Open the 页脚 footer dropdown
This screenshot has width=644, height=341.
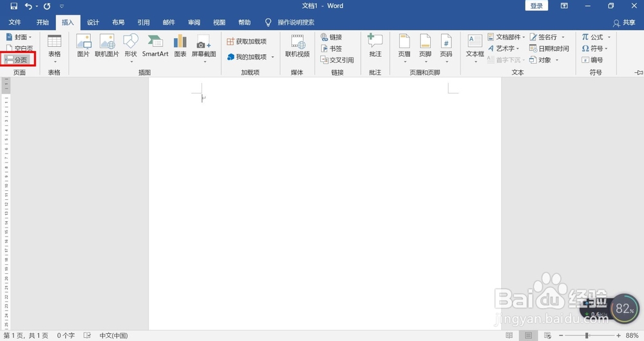click(x=425, y=48)
